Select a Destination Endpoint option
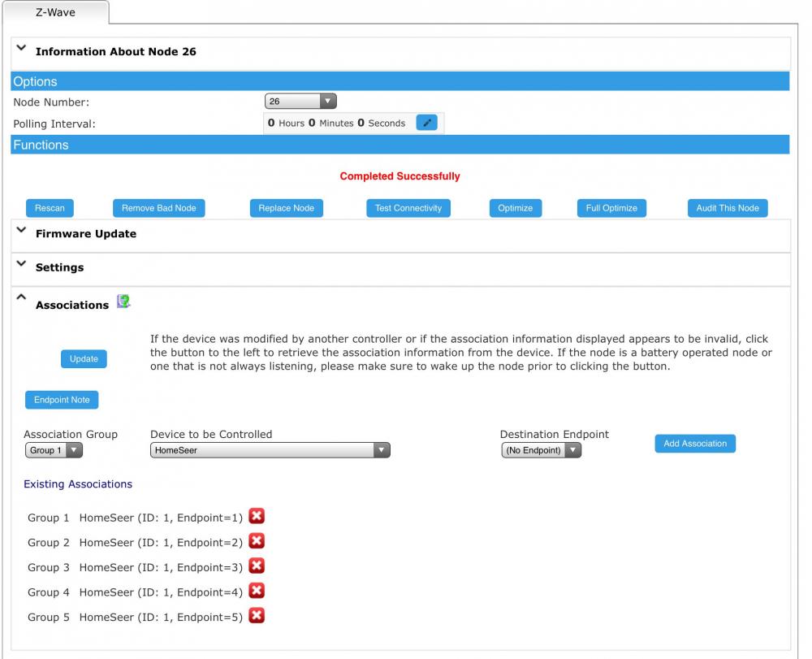 coord(541,450)
